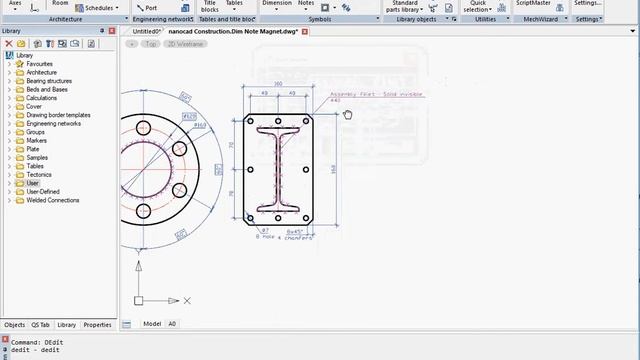The height and width of the screenshot is (360, 640).
Task: Click the Favourites star folder icon
Action: pyautogui.click(x=20, y=64)
